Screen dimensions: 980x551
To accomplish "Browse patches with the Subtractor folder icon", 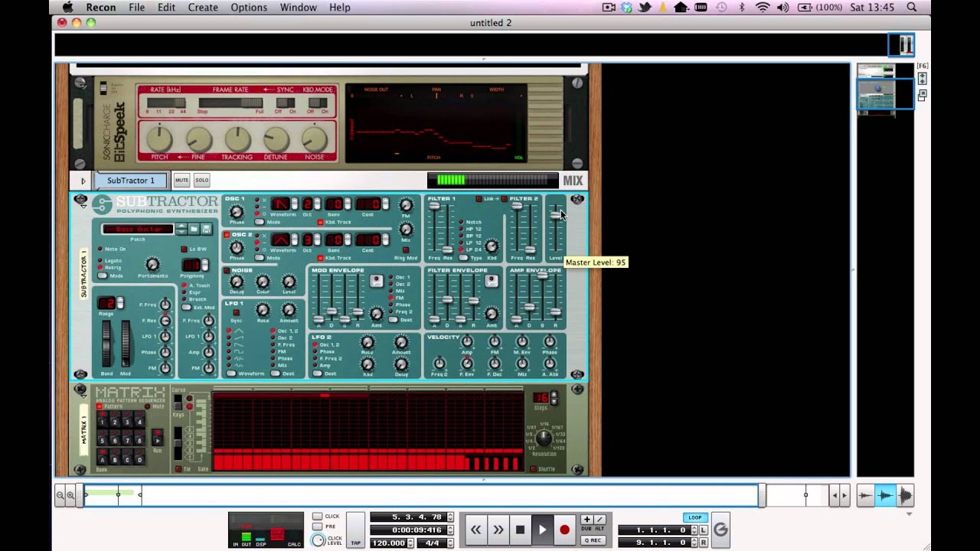I will [194, 229].
